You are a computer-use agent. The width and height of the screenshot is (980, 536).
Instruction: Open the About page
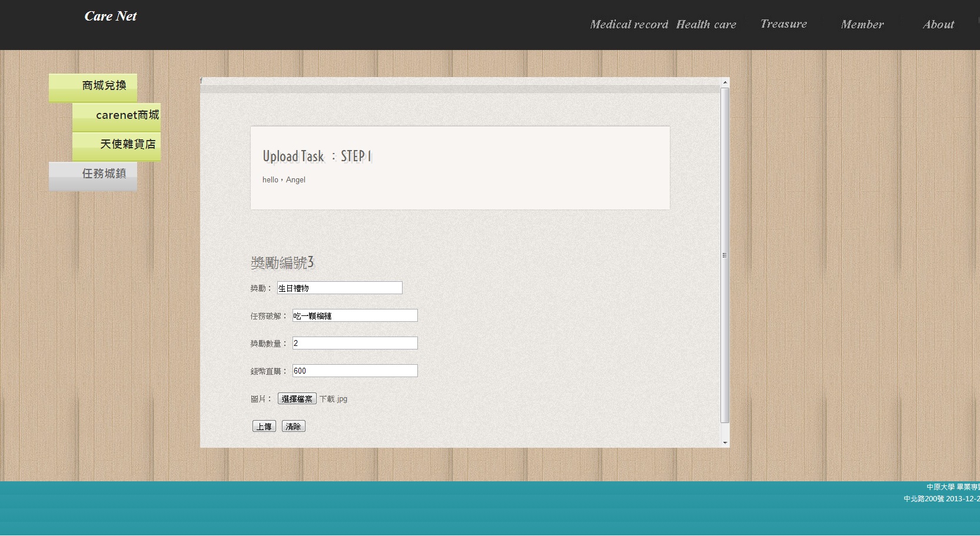(x=938, y=25)
